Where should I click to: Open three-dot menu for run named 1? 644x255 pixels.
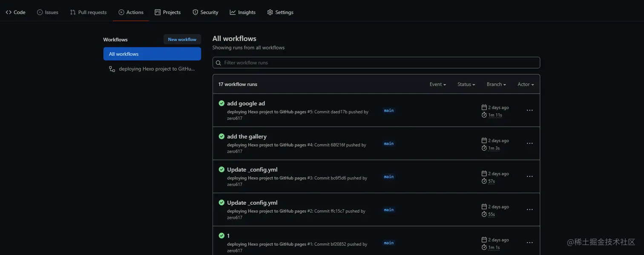click(x=529, y=243)
